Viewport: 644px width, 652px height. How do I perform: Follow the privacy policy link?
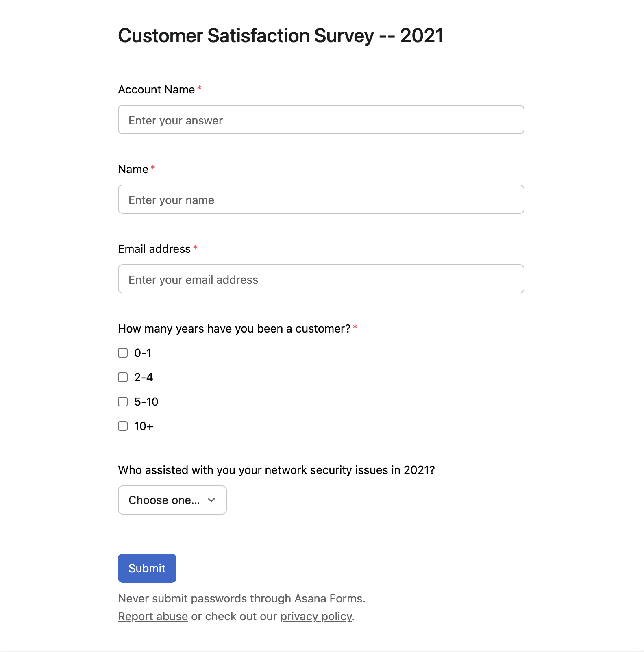coord(316,616)
